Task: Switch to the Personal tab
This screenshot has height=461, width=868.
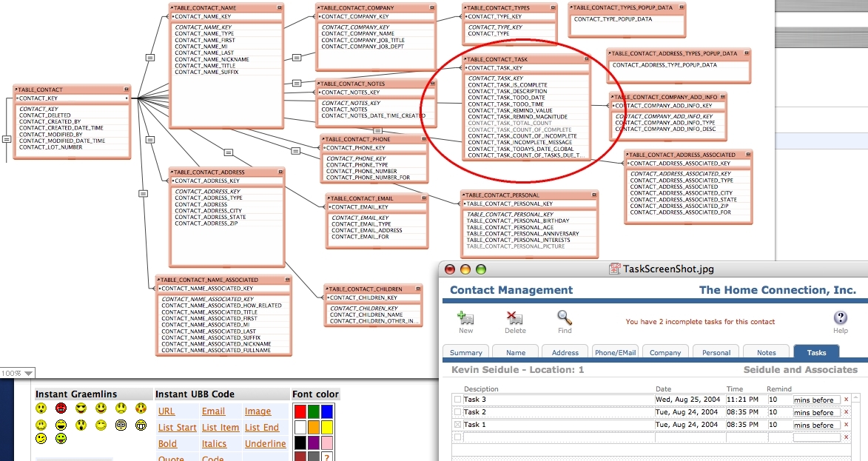Action: 716,352
